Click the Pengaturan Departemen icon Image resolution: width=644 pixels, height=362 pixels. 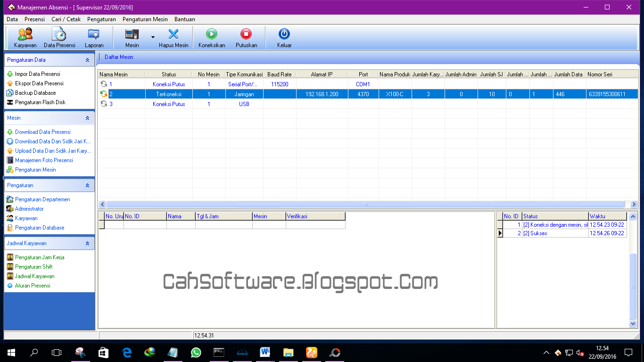point(10,199)
